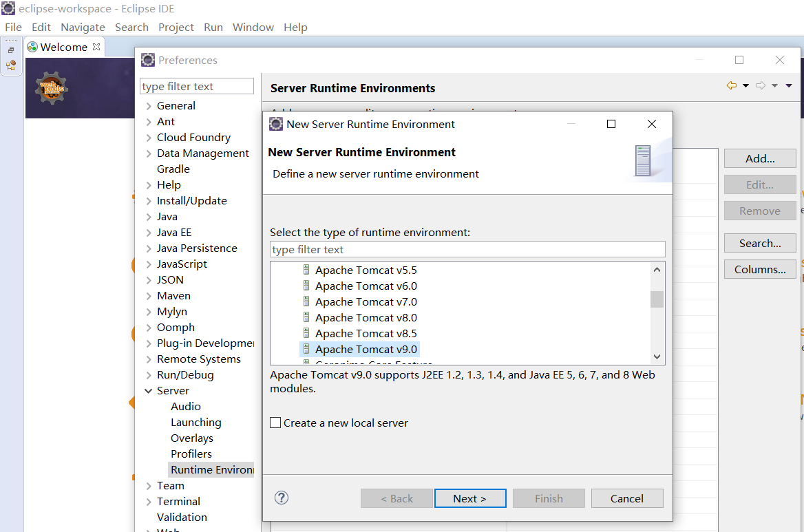This screenshot has width=804, height=532.
Task: Click the Cancel button
Action: point(627,498)
